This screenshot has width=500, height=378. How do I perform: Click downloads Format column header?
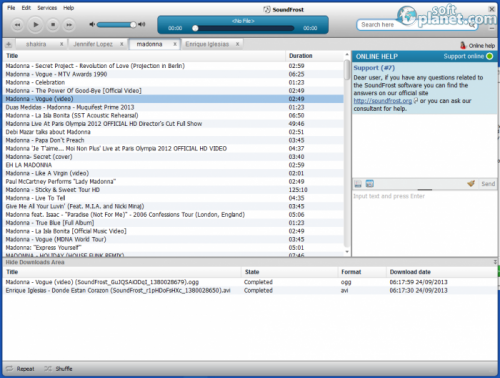pos(362,272)
